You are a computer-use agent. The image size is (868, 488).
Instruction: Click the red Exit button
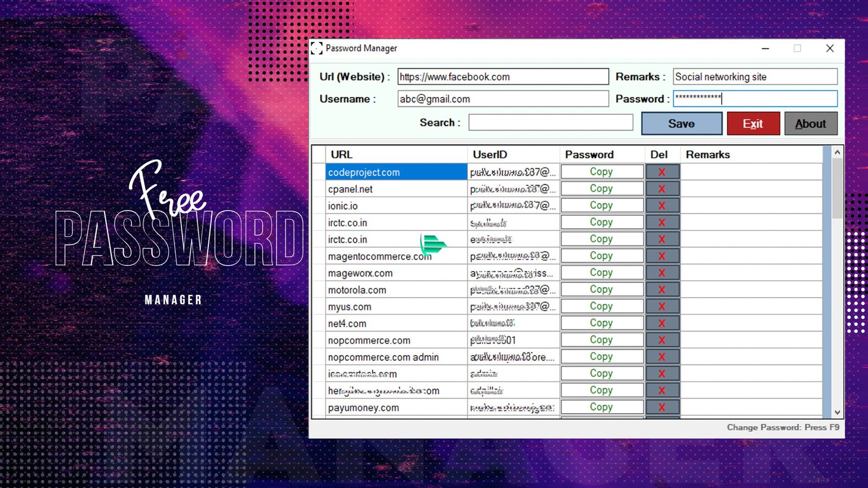click(753, 124)
